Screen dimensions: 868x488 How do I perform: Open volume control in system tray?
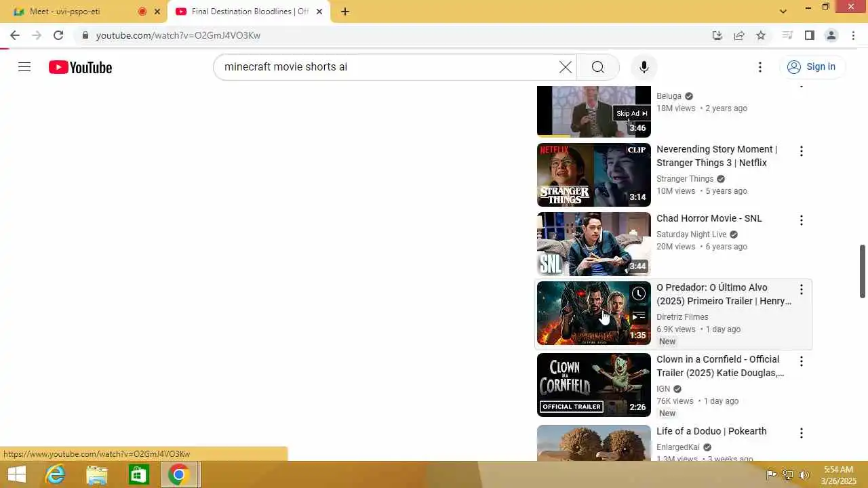tap(804, 474)
